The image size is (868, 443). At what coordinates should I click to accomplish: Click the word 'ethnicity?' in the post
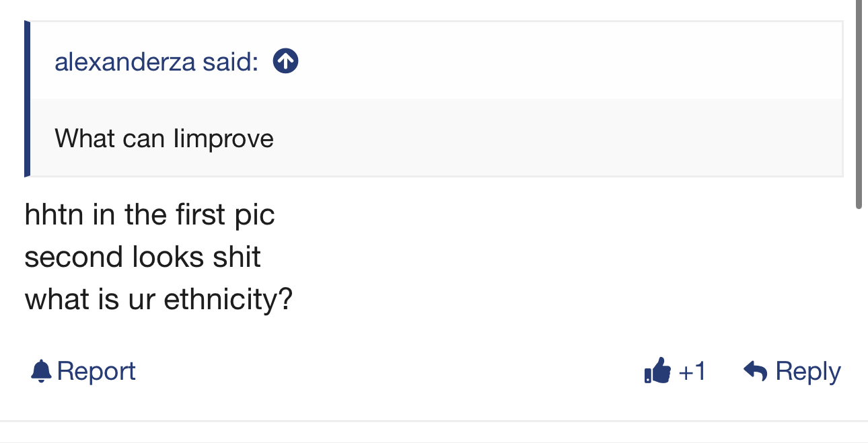228,299
